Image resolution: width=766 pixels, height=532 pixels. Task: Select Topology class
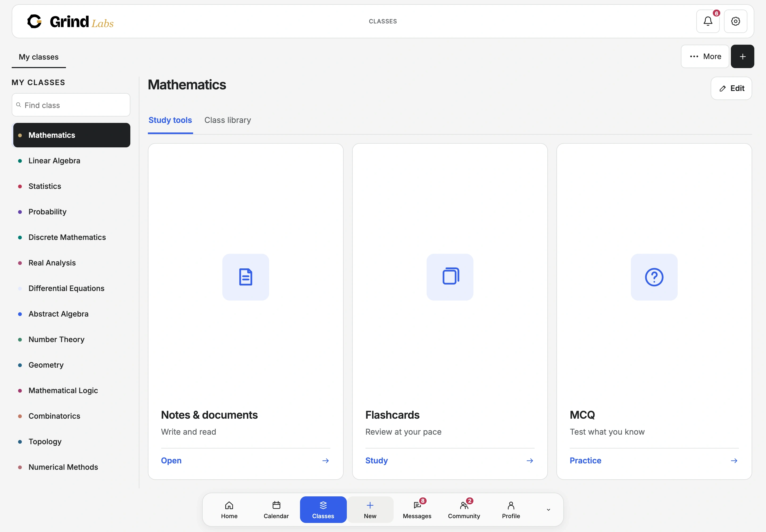71,442
